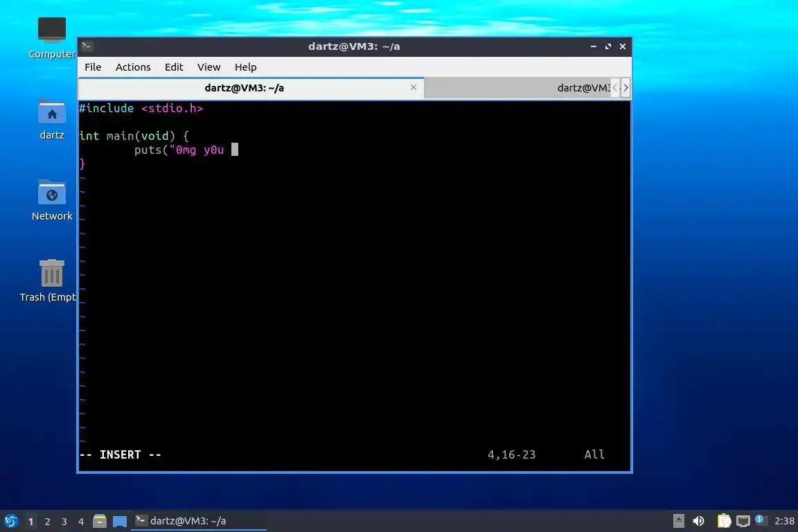This screenshot has width=798, height=532.
Task: Select the Network desktop icon
Action: coord(52,201)
